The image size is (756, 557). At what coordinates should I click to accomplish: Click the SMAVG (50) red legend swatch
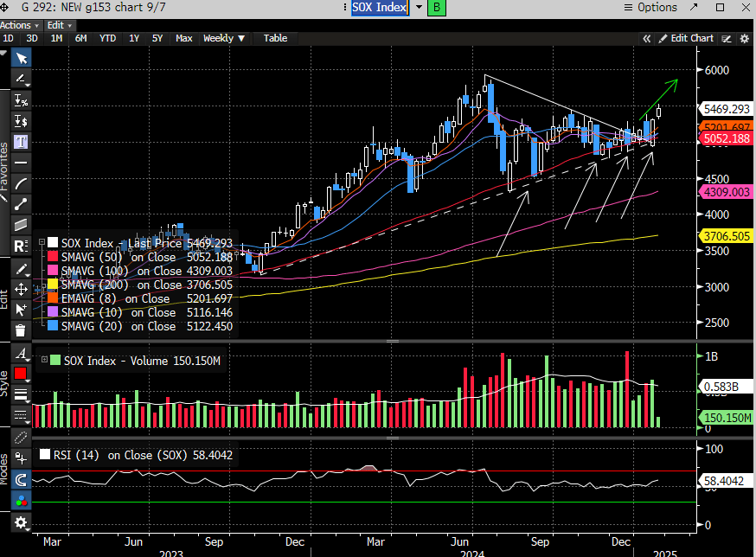point(53,257)
